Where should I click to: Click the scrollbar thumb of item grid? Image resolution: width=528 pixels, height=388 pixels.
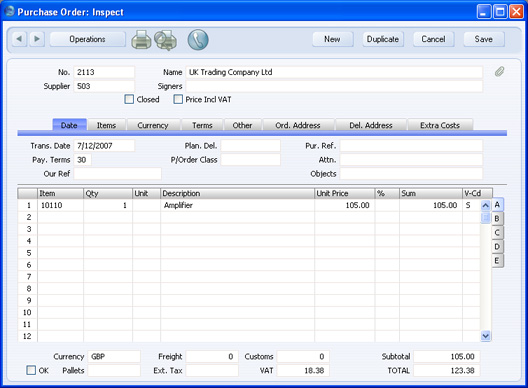pos(486,217)
